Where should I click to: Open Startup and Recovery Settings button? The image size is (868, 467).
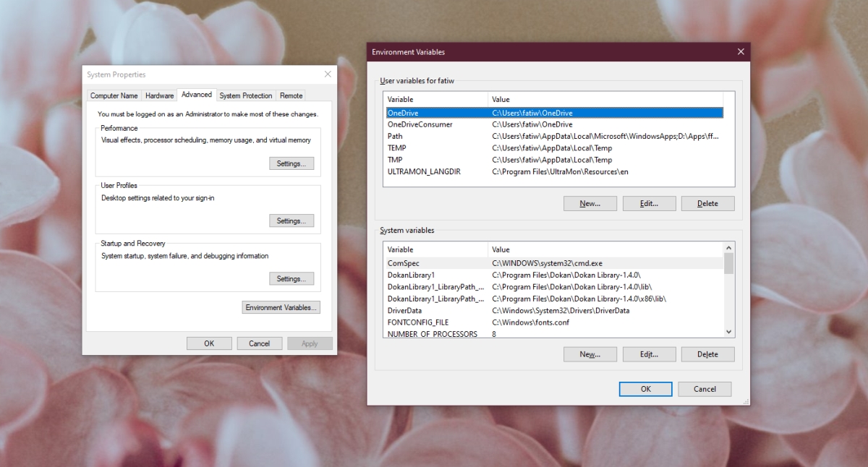[x=292, y=278]
